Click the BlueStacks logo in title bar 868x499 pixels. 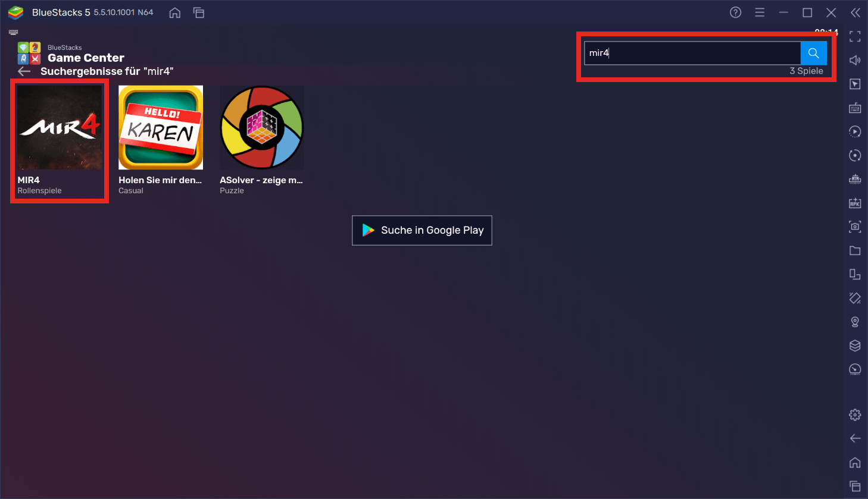[16, 12]
